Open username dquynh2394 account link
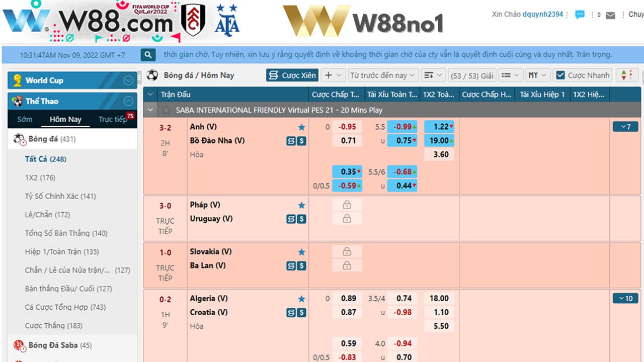The image size is (644, 362). pos(543,15)
